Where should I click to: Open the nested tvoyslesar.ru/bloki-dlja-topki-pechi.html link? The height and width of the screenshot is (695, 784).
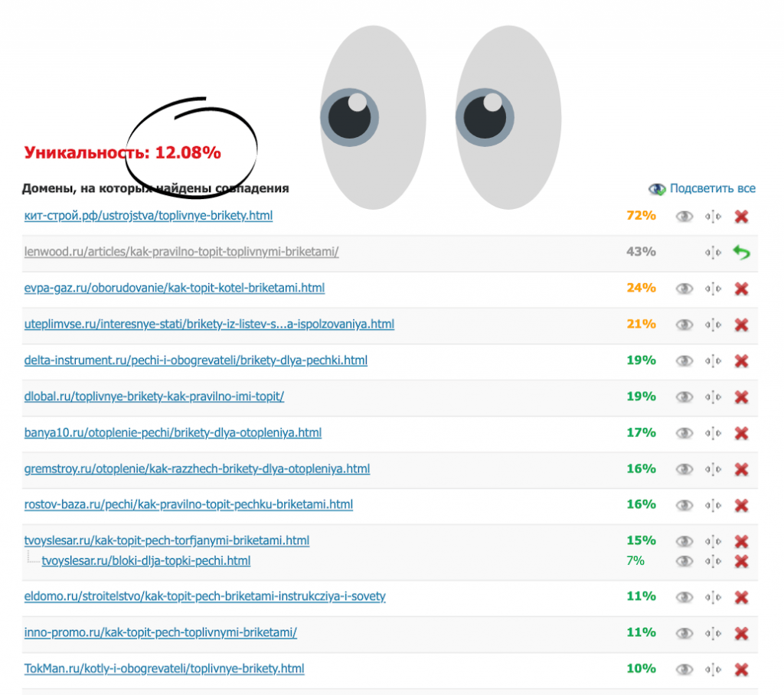tap(146, 561)
